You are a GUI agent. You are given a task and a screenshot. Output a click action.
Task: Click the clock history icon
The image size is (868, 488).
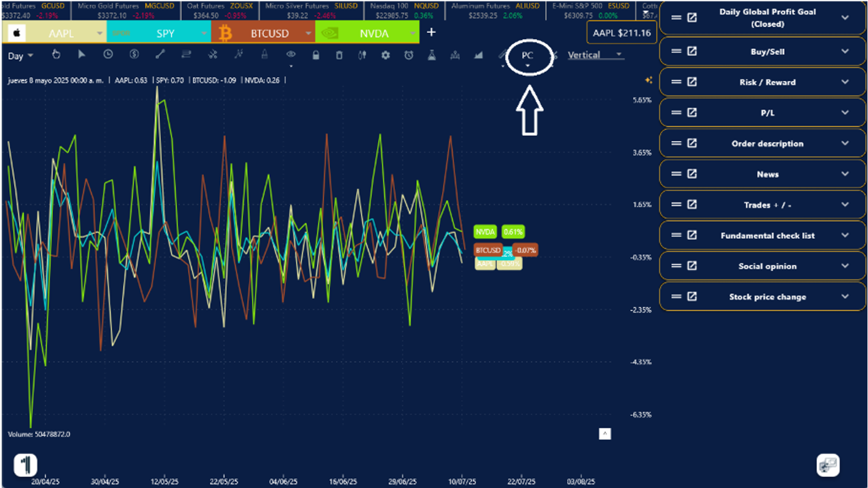tap(108, 54)
